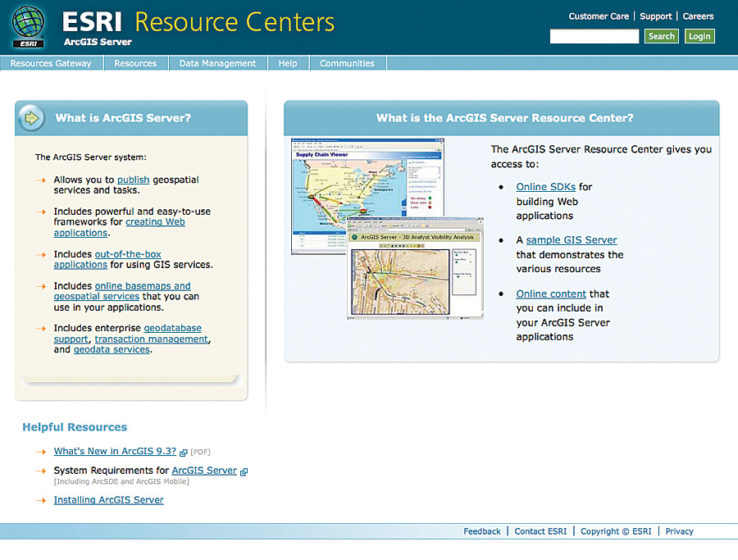The width and height of the screenshot is (738, 560).
Task: Open the Support link in header
Action: coord(656,16)
